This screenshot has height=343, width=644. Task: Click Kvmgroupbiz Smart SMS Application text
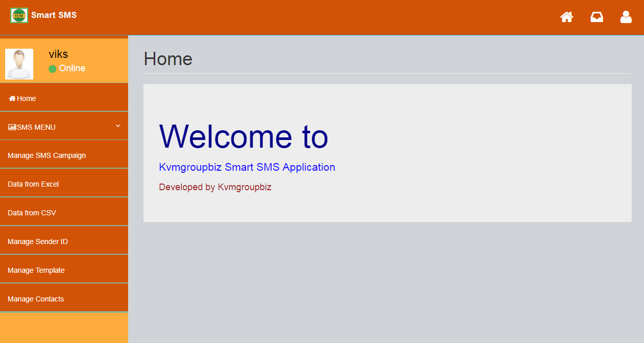pyautogui.click(x=247, y=167)
